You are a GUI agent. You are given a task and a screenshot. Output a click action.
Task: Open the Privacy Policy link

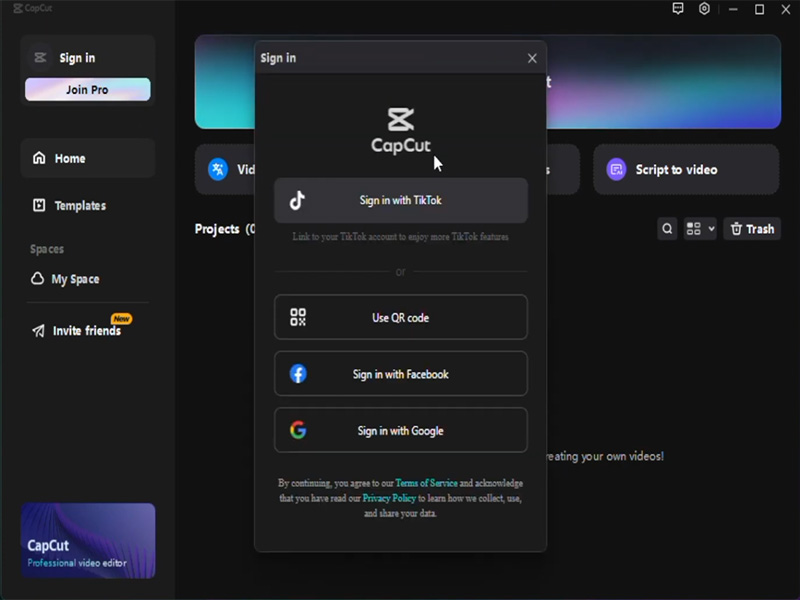coord(390,497)
